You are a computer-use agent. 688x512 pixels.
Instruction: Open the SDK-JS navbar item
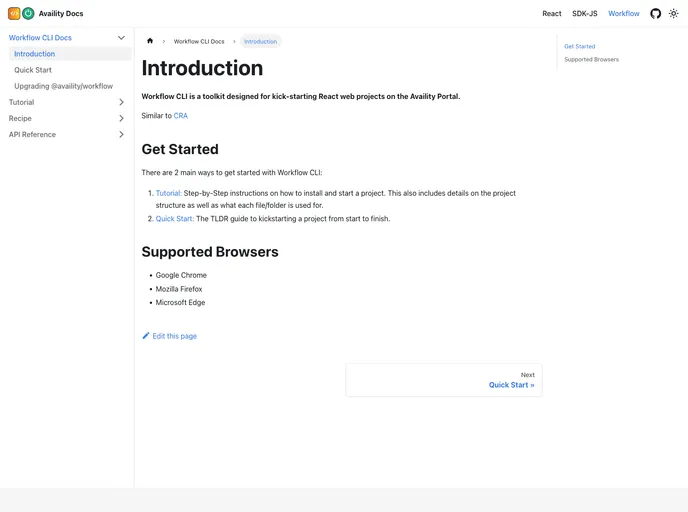click(x=584, y=14)
